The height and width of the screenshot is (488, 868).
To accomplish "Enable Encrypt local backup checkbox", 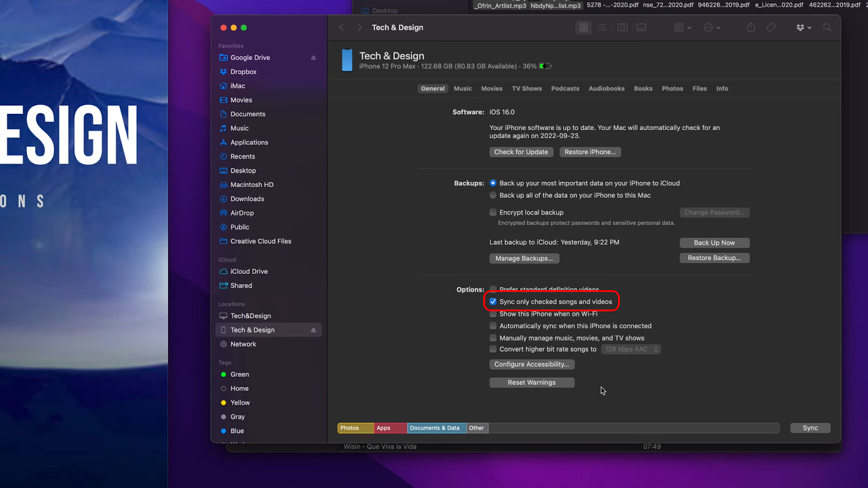I will click(493, 213).
